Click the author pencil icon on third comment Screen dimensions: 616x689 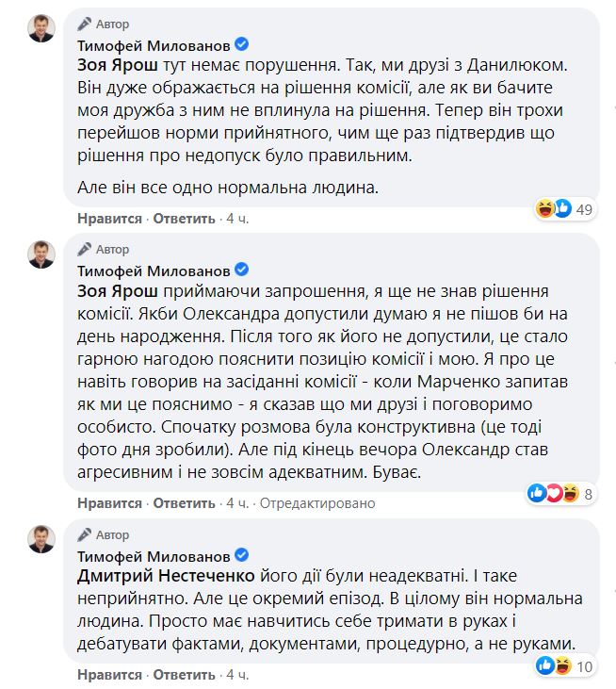(x=86, y=534)
